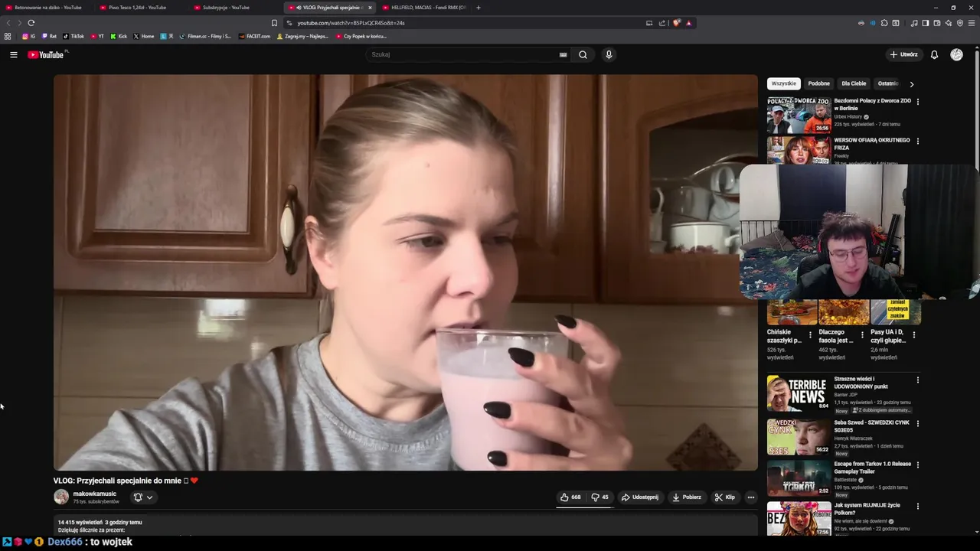The image size is (980, 551).
Task: Open the makowkamusic channel avatar
Action: (61, 497)
